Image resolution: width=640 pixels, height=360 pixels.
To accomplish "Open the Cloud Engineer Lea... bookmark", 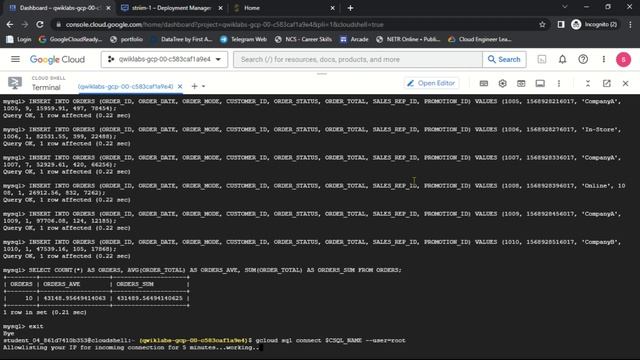I will coord(480,39).
